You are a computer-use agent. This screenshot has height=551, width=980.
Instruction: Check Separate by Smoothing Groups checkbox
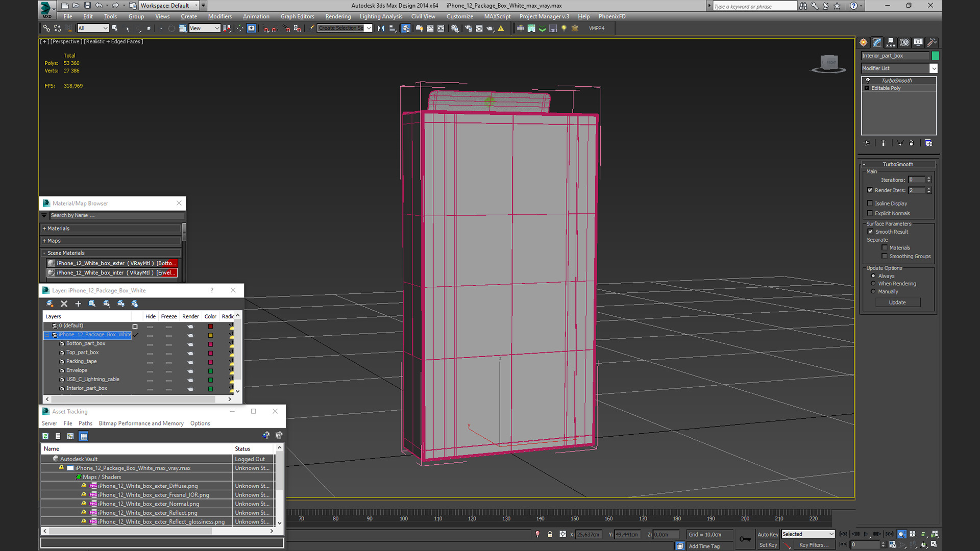click(x=885, y=256)
